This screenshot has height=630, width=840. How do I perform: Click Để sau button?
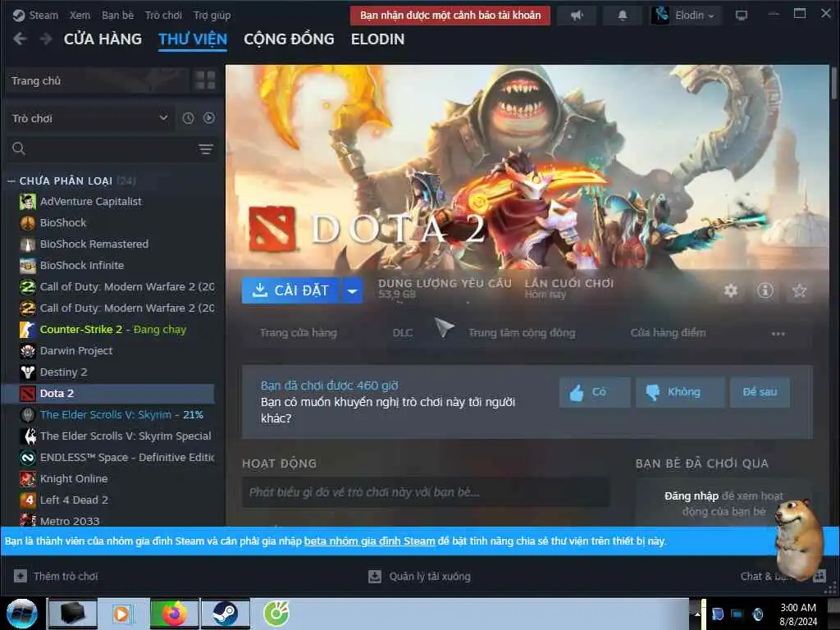point(760,392)
